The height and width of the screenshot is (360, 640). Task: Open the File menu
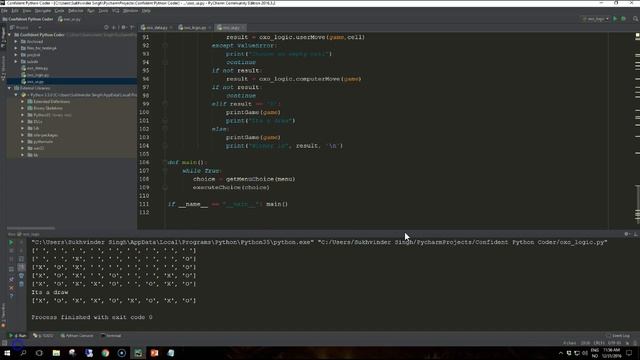4,11
